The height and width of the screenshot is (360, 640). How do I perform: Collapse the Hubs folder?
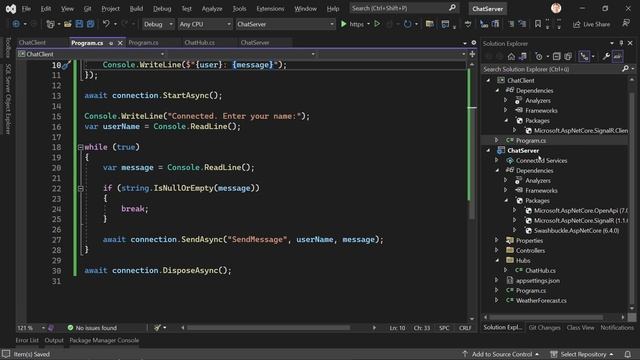point(497,260)
